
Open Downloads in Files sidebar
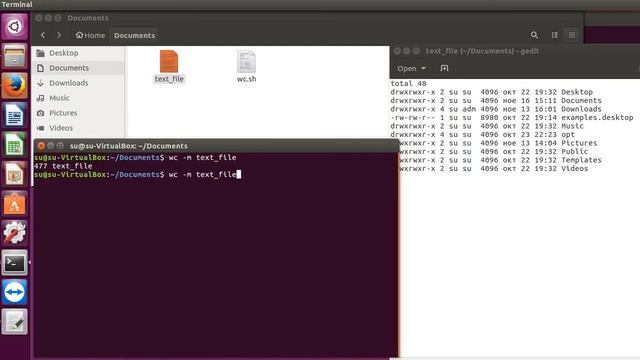pyautogui.click(x=78, y=83)
